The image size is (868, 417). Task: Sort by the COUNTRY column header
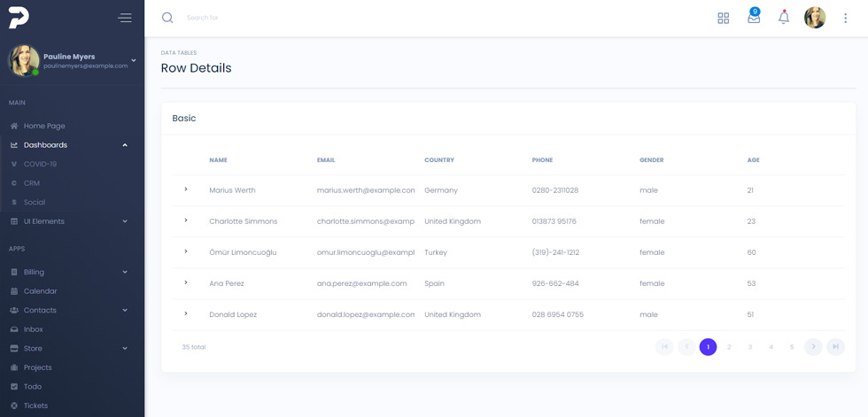[x=439, y=160]
